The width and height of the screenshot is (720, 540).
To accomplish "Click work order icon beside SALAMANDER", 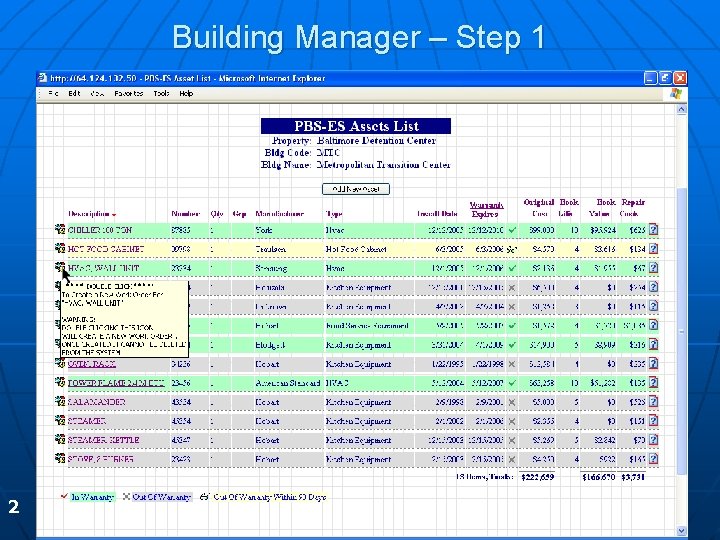I will coord(60,401).
